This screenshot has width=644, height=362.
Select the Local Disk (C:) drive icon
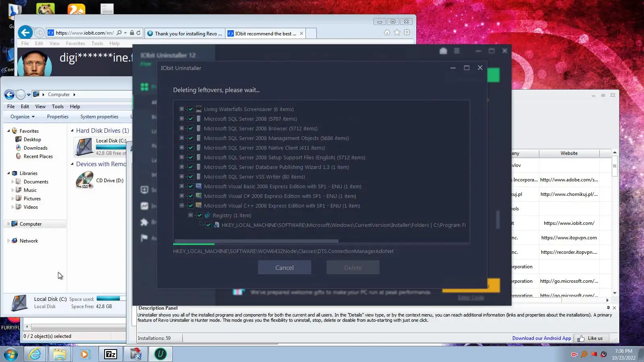click(x=84, y=147)
